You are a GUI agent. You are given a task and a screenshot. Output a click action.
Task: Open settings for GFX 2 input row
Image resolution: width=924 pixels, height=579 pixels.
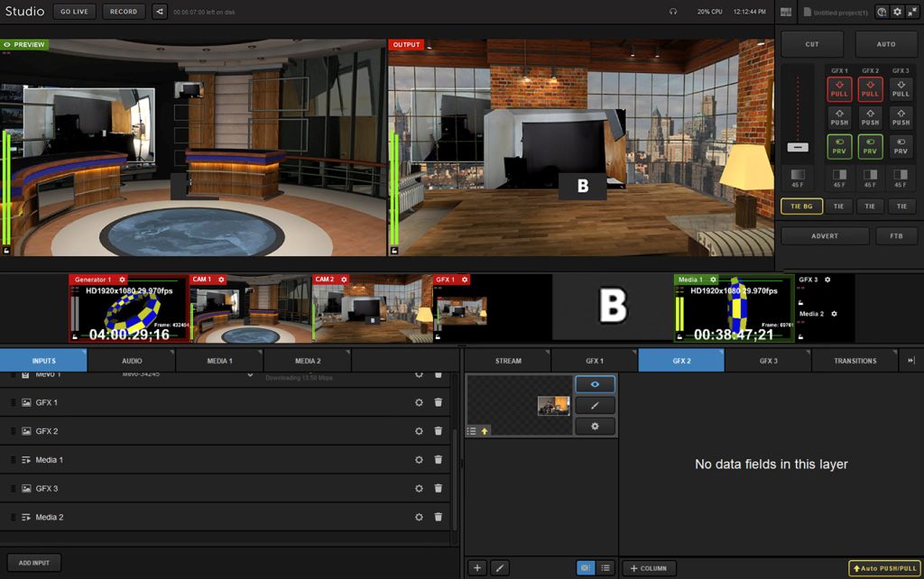click(419, 431)
